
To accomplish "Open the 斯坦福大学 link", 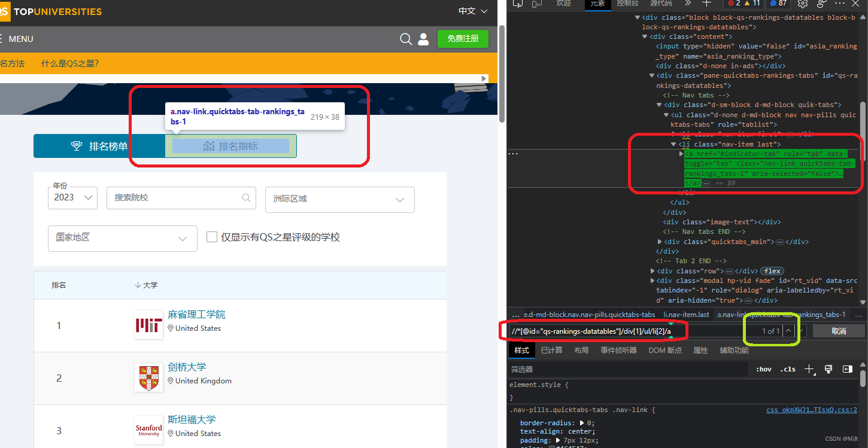I will pos(192,420).
